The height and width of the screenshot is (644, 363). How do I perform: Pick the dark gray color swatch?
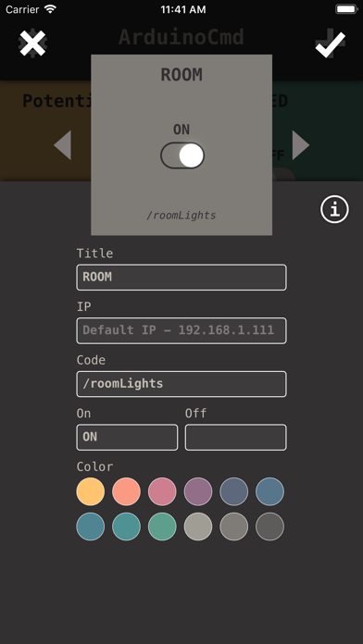point(269,526)
